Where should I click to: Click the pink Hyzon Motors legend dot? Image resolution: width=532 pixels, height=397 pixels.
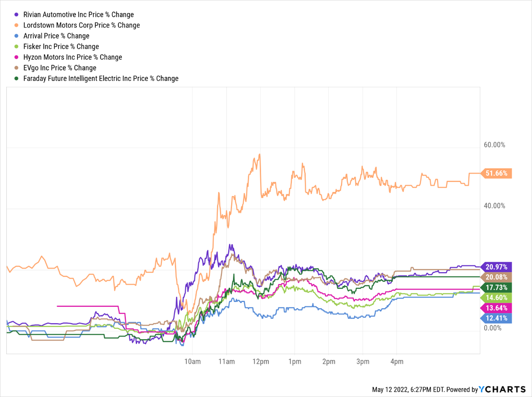coord(16,57)
